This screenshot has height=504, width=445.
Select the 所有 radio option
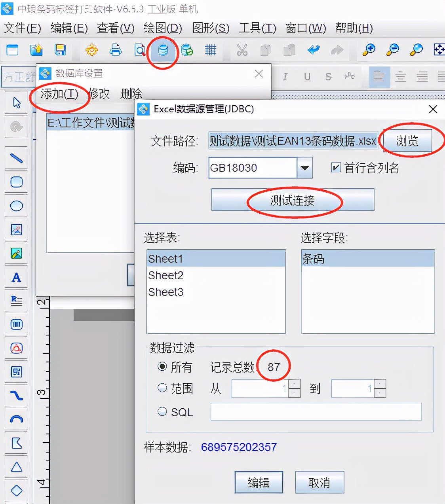162,366
